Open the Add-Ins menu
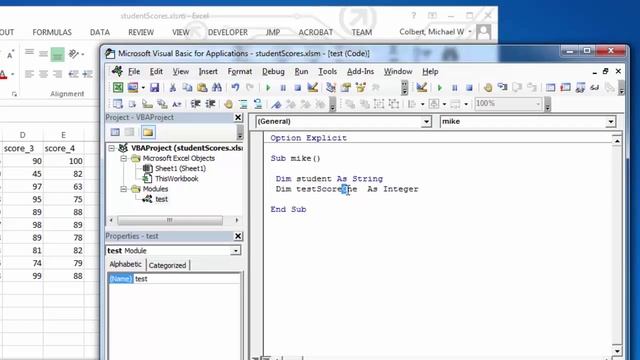 click(x=360, y=71)
